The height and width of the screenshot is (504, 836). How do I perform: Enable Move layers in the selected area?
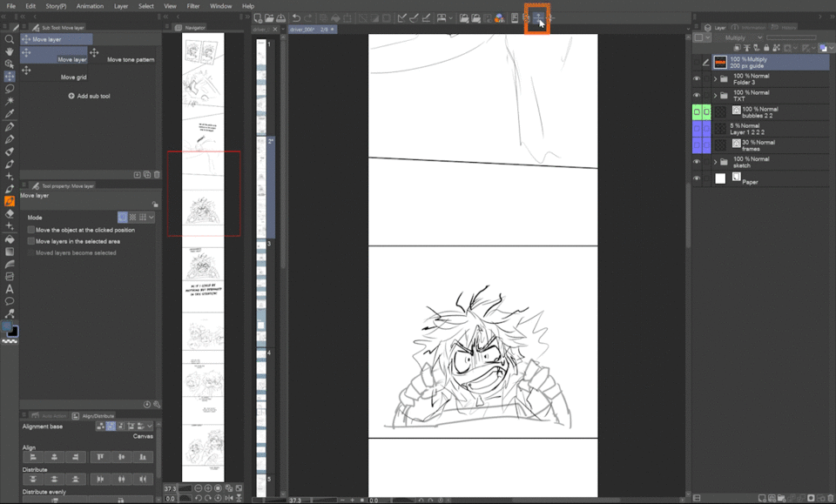[31, 241]
